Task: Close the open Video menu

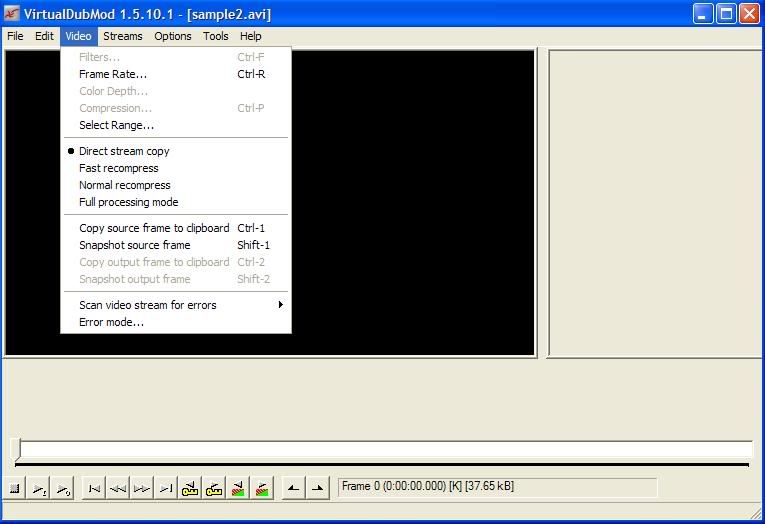Action: (x=79, y=36)
